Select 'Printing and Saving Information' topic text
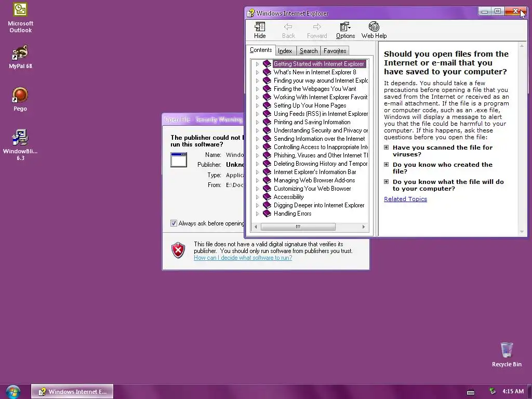This screenshot has height=399, width=532. pyautogui.click(x=312, y=122)
